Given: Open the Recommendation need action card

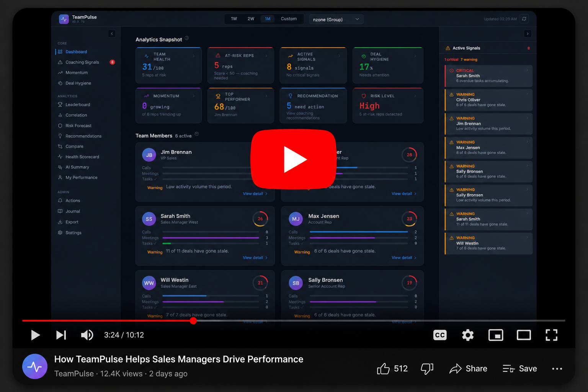Looking at the screenshot, I should 313,106.
